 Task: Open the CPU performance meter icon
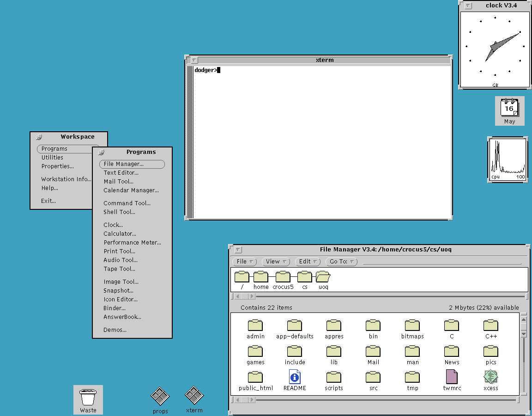(507, 159)
